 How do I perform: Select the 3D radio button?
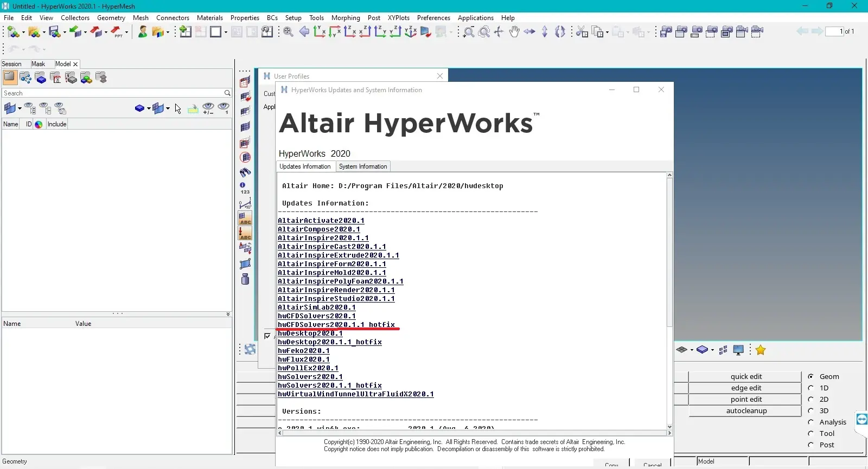pyautogui.click(x=810, y=410)
